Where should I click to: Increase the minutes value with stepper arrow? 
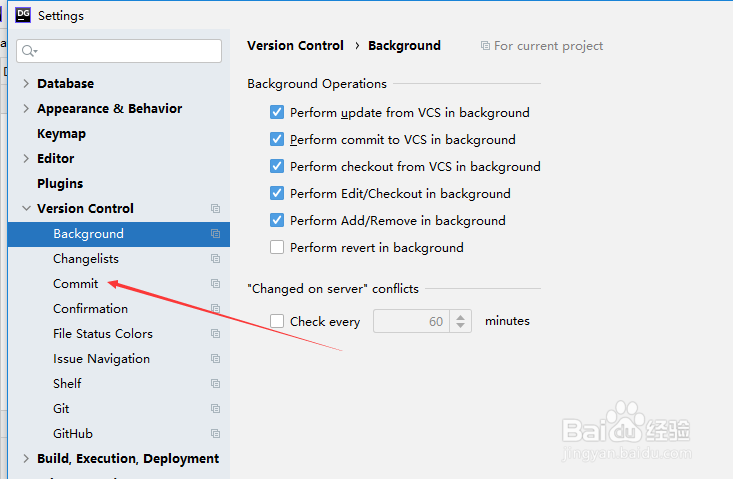461,317
